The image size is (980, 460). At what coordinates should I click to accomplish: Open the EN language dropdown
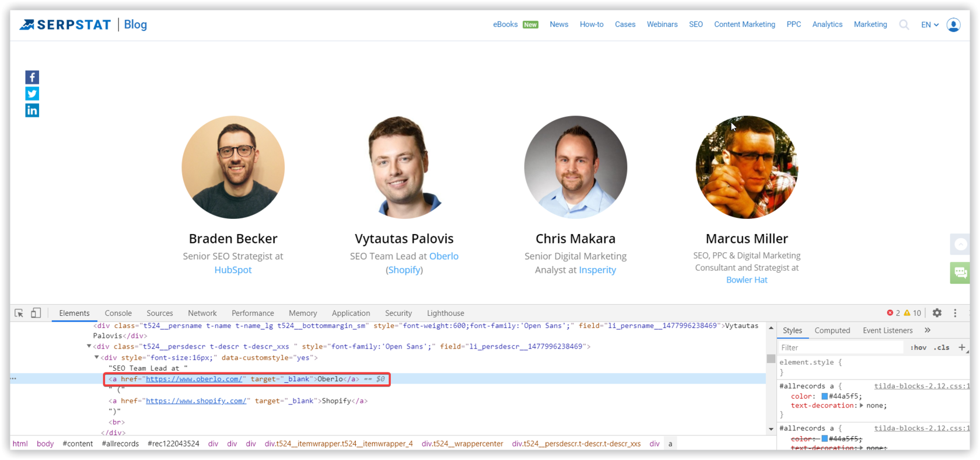click(x=930, y=25)
